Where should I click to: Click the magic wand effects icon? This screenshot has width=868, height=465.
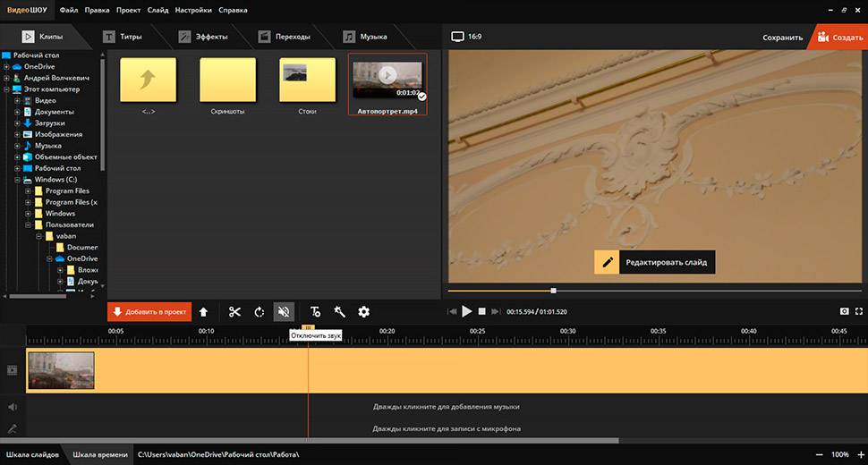339,312
